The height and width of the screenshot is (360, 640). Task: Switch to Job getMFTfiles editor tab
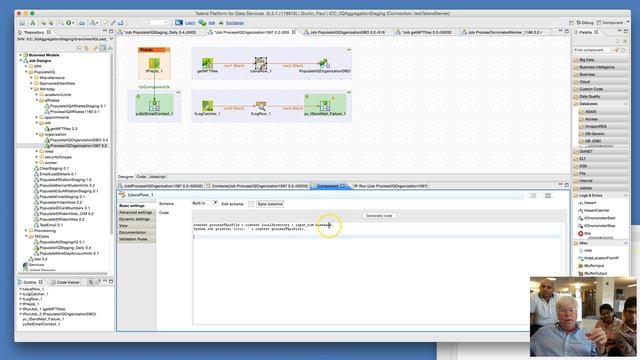424,32
